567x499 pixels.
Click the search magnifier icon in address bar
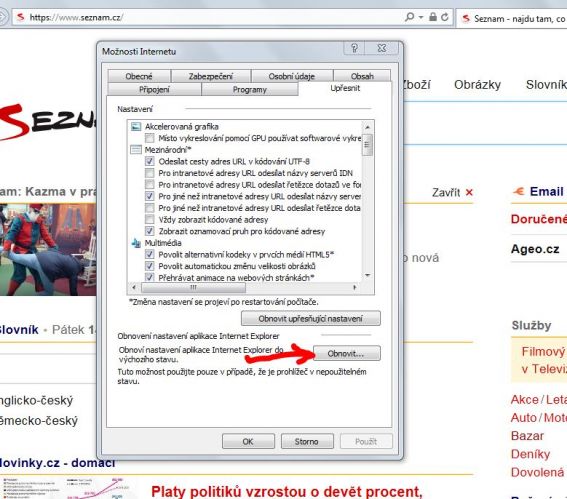coord(409,17)
